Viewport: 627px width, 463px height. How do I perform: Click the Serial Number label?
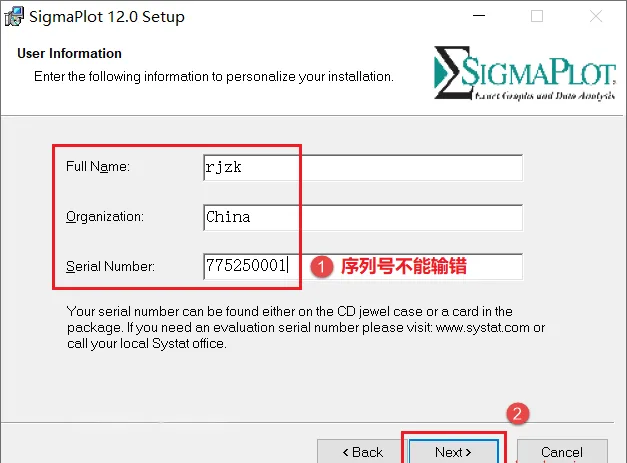coord(110,266)
